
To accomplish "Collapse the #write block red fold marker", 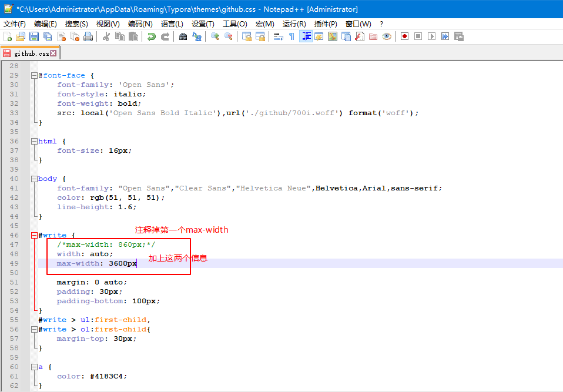I will (34, 235).
